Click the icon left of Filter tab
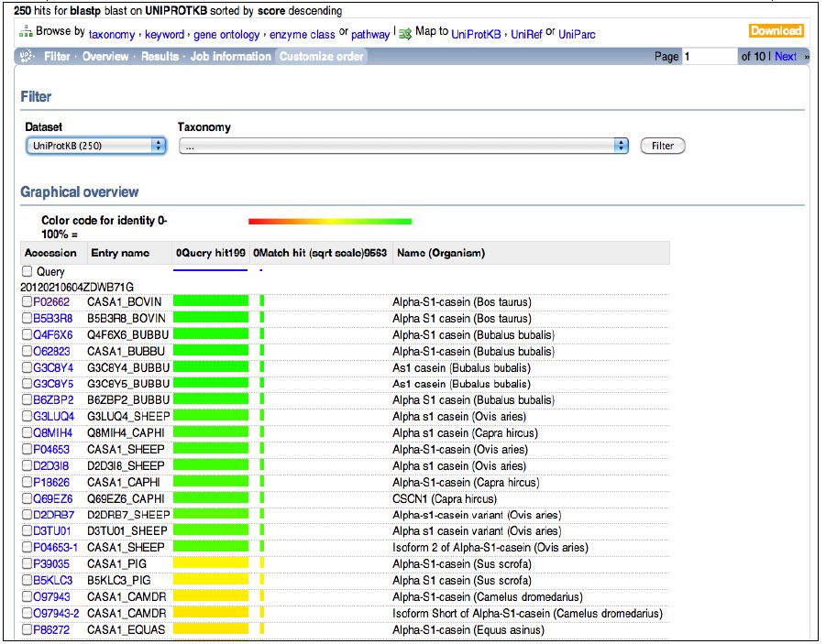826x644 pixels. [29, 57]
